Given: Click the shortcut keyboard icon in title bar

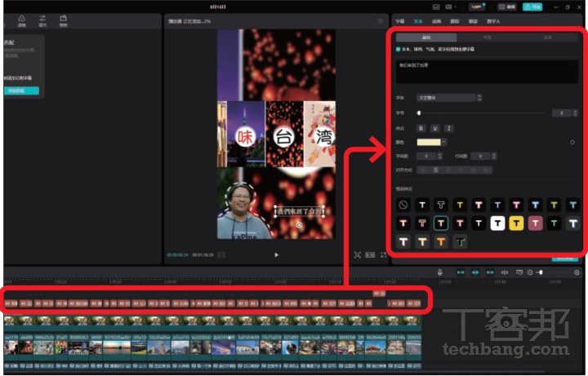Looking at the screenshot, I should [x=436, y=7].
